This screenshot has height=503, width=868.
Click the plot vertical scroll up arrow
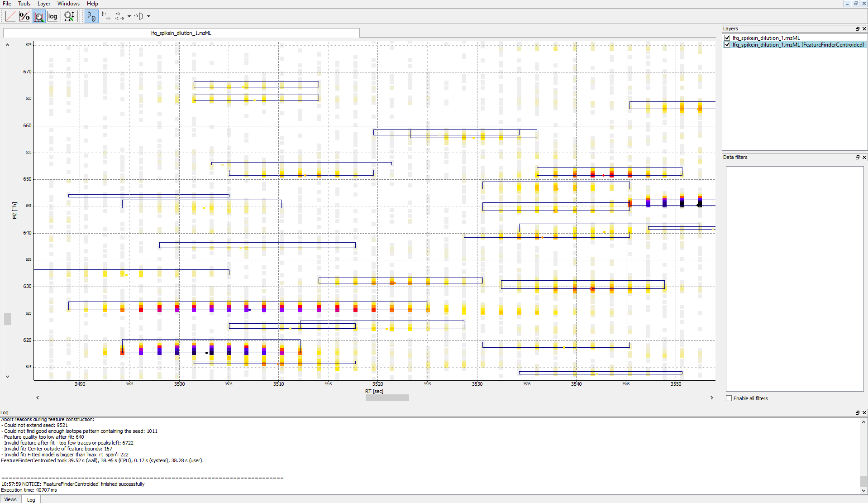click(x=7, y=45)
